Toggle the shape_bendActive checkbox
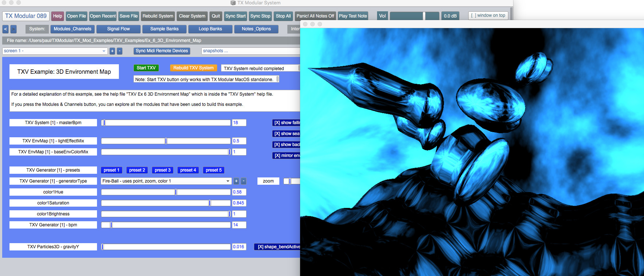Screen dimensions: 644x276 (278, 247)
